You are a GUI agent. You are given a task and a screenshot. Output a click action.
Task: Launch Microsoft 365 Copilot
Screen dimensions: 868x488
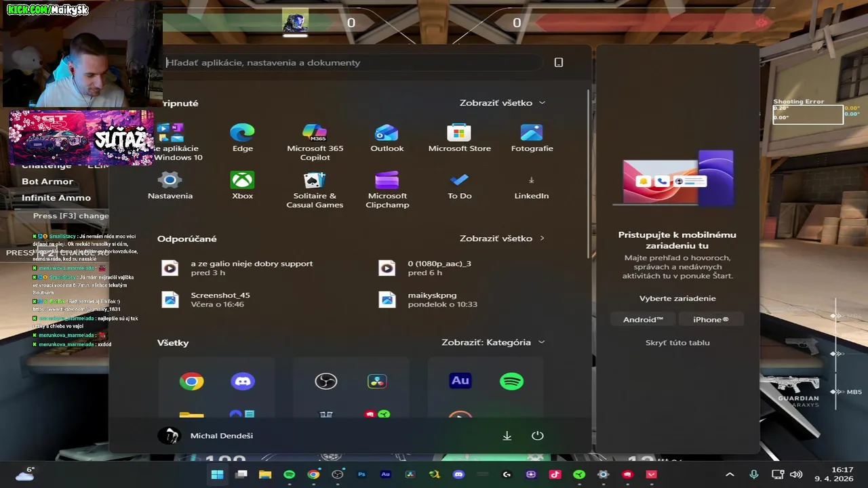pos(315,142)
